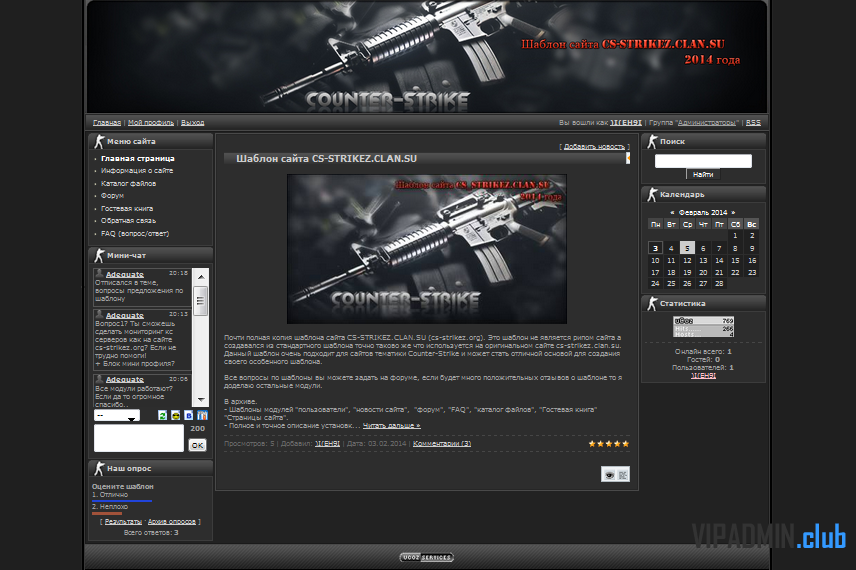Open Информация о сайте menu item

(x=137, y=170)
